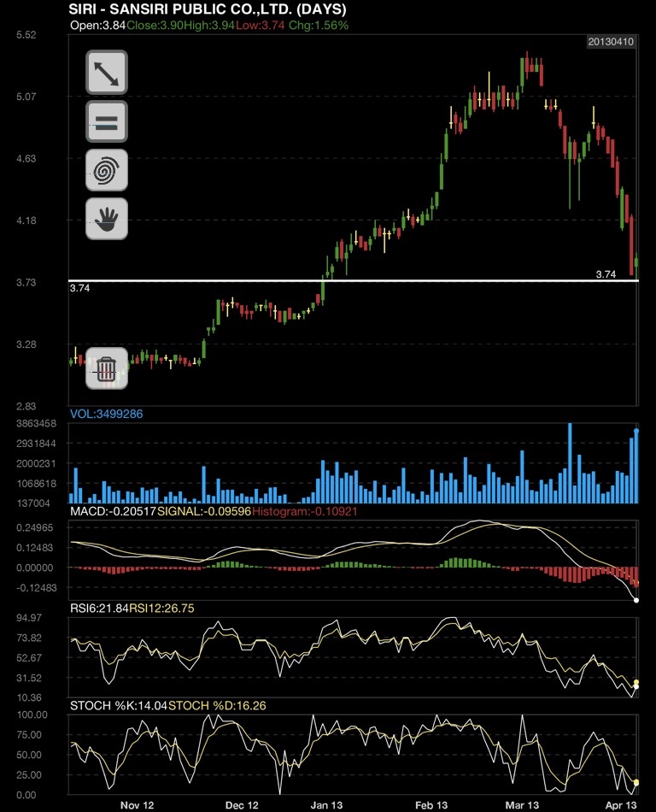Click the STOCH %K:14.04 label
The image size is (656, 812).
(x=119, y=705)
